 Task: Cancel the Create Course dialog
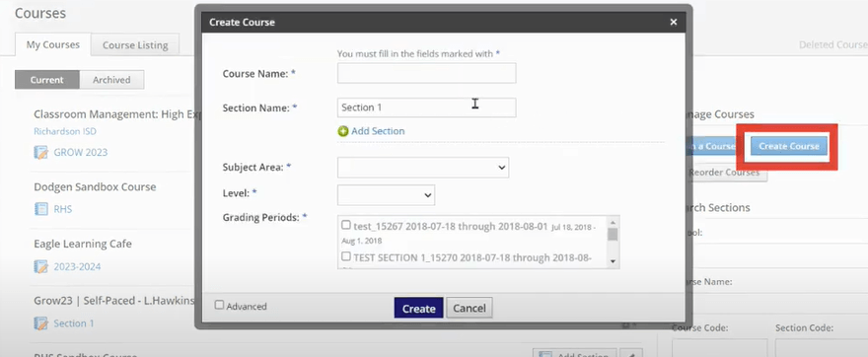point(470,309)
